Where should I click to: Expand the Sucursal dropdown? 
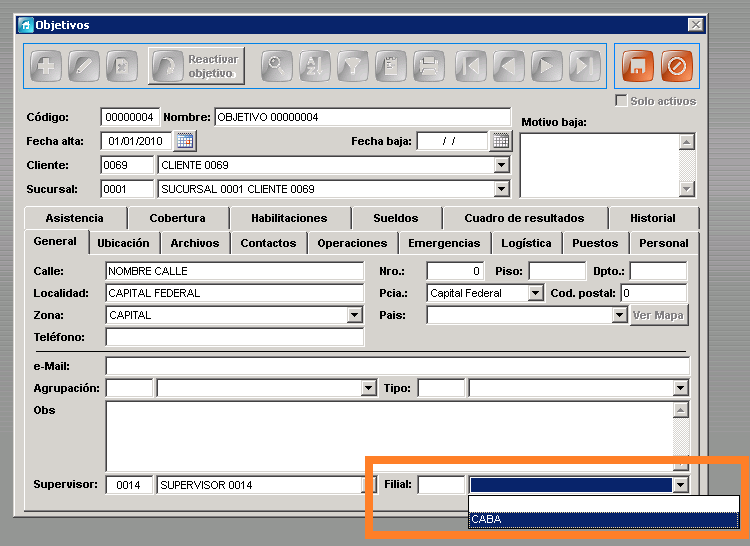click(501, 189)
